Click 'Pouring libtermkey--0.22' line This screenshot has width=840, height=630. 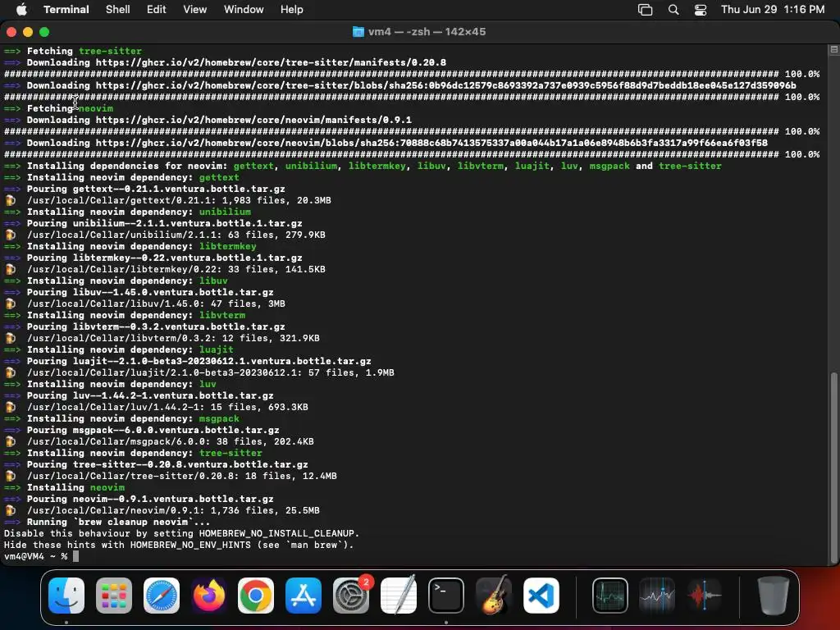tap(164, 258)
